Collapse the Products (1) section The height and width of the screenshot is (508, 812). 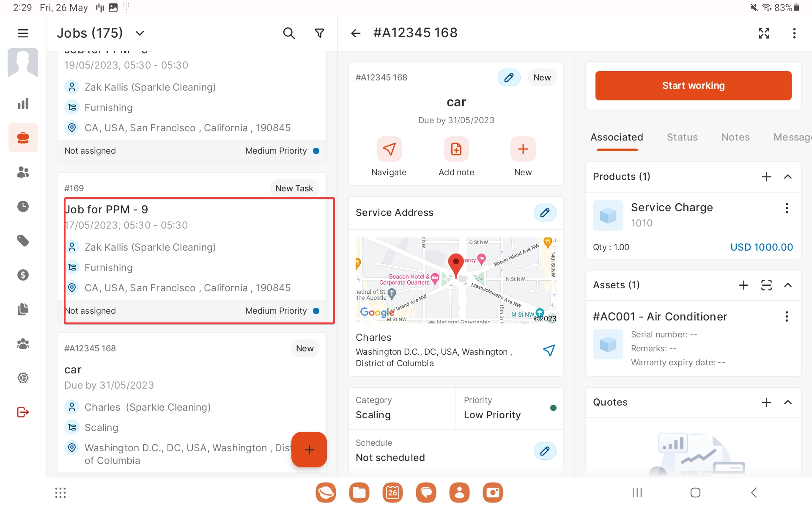[x=788, y=177]
